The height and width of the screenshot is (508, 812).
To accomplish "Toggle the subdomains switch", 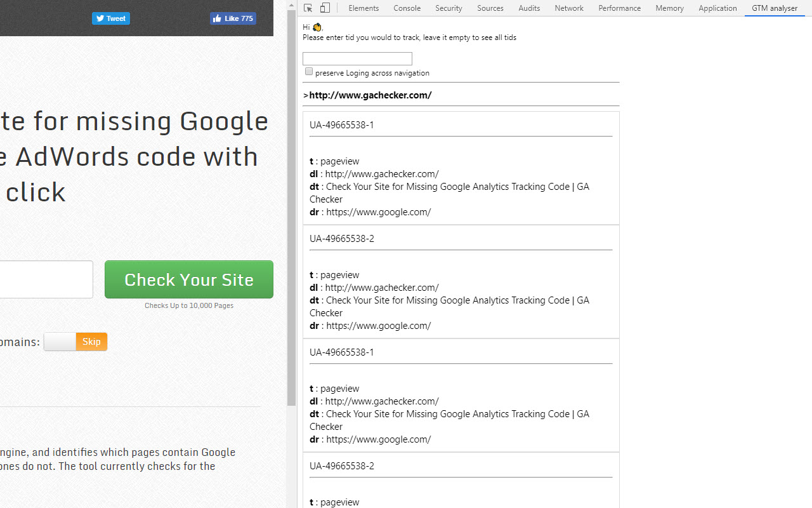I will tap(60, 342).
